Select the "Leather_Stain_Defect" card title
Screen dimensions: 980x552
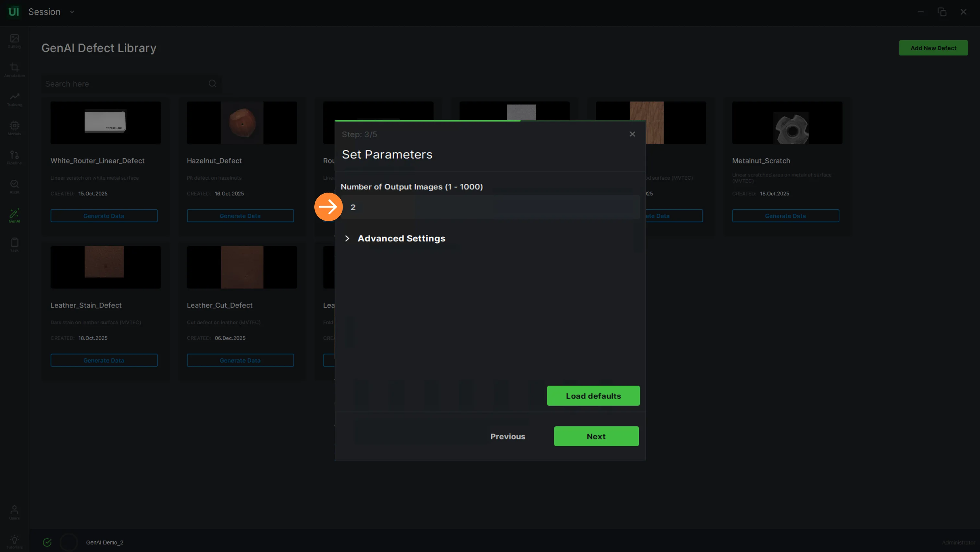[86, 305]
